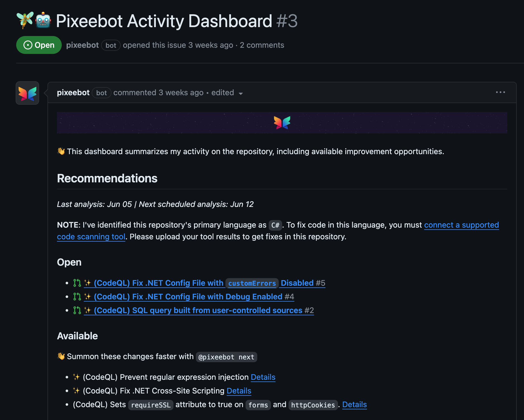Click the 2 comments count text
Image resolution: width=524 pixels, height=420 pixels.
(262, 45)
